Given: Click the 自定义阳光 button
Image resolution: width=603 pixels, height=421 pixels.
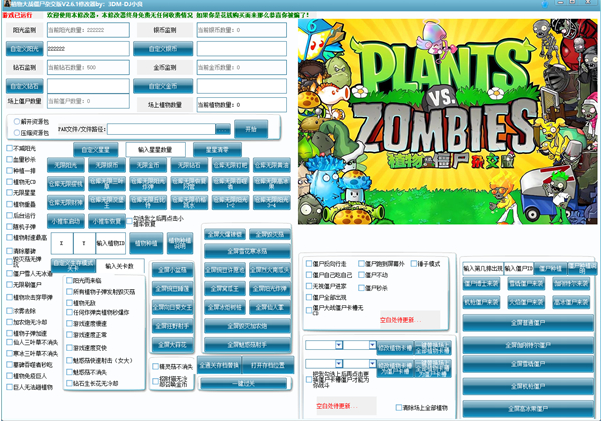Looking at the screenshot, I should click(25, 49).
